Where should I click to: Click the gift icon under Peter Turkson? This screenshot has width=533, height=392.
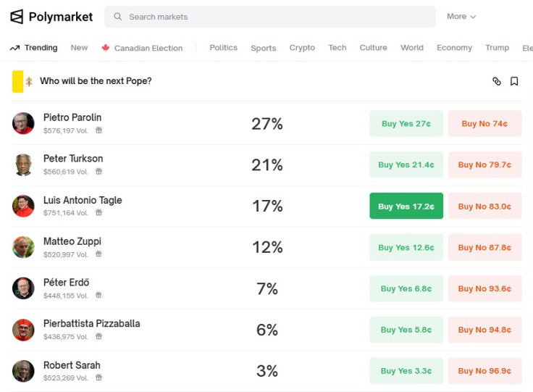98,171
